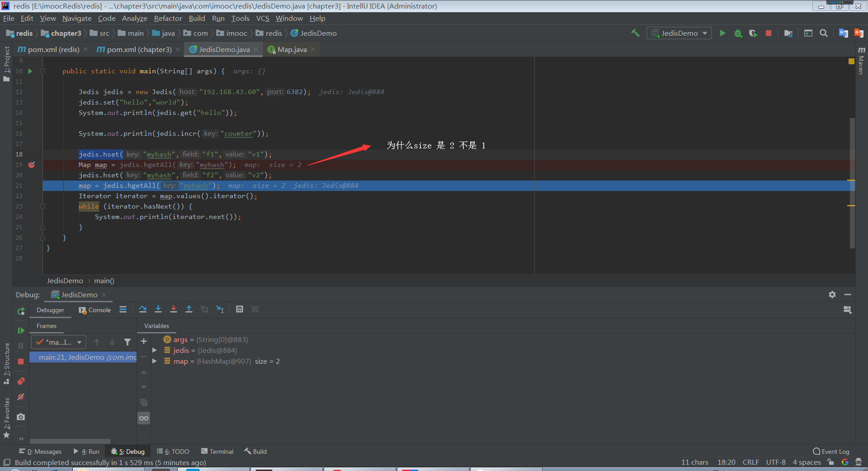Toggle tool window bars icon in status corner
Screen dimensions: 868x471
pos(7,462)
